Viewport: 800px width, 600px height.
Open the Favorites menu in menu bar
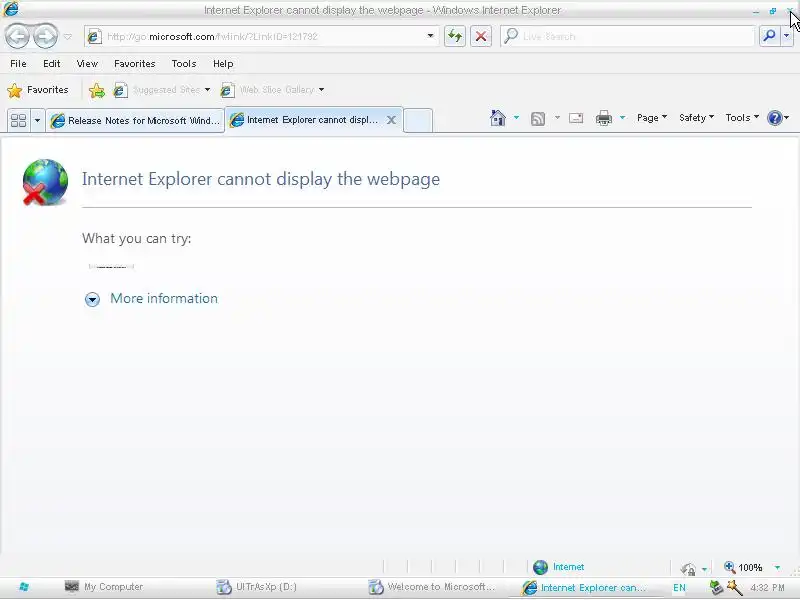pyautogui.click(x=135, y=64)
